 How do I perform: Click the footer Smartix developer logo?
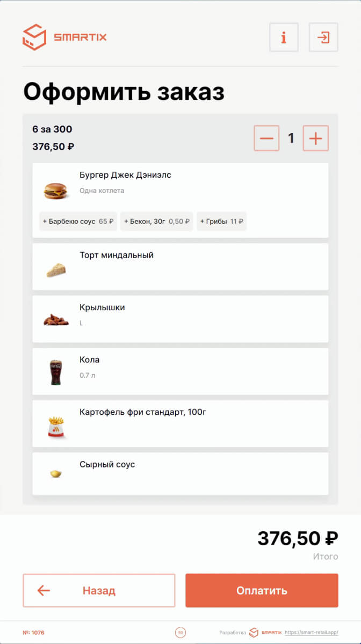pos(265,633)
